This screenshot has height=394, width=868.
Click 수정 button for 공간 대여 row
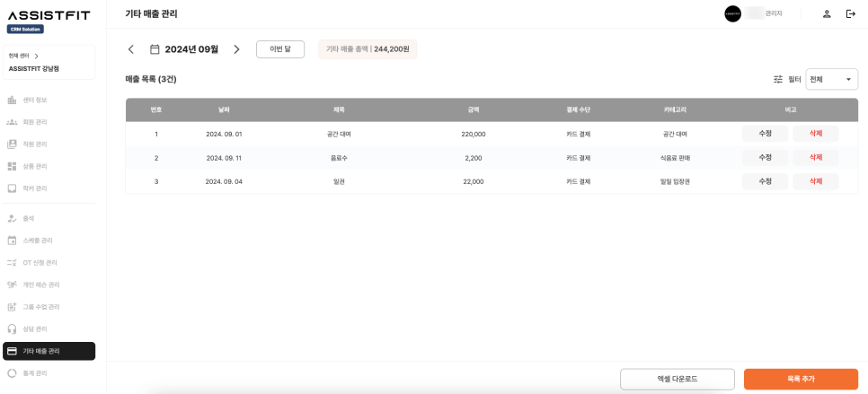pos(765,134)
